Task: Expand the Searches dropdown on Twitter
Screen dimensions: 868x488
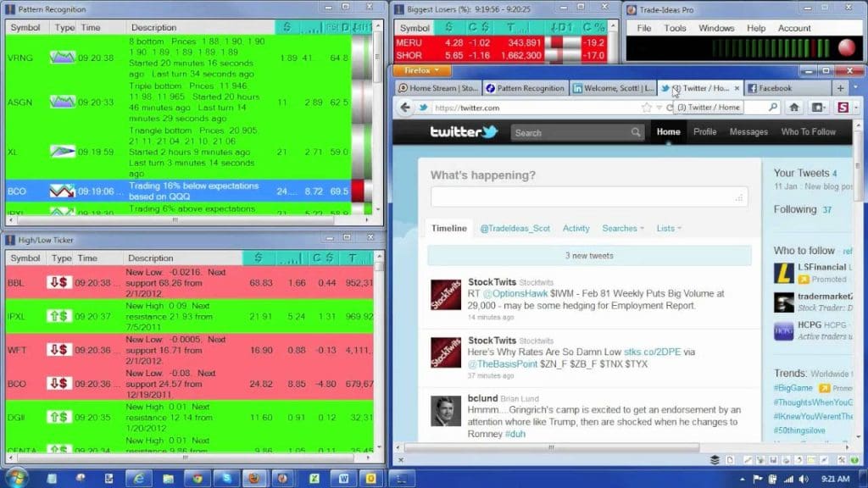Action: (x=623, y=228)
